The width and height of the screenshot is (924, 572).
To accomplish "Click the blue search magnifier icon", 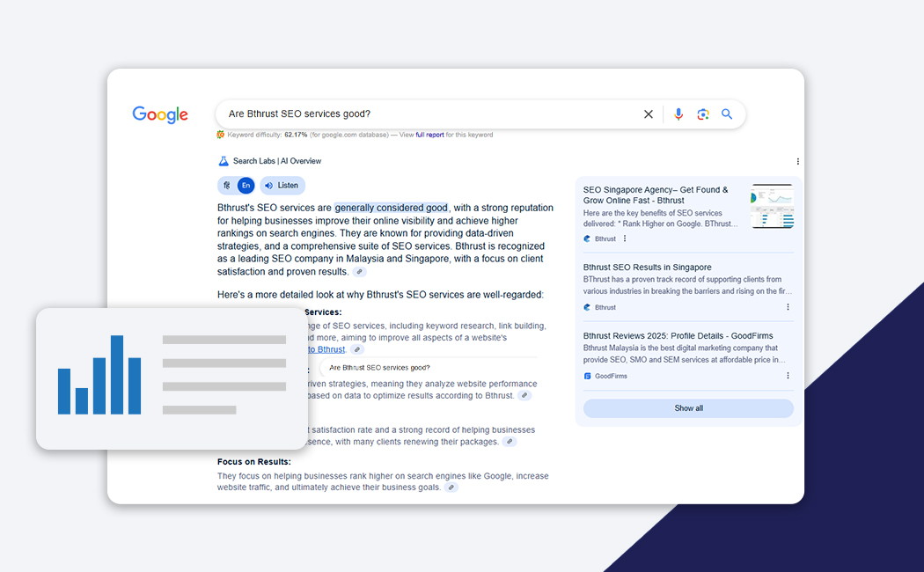I will click(727, 114).
